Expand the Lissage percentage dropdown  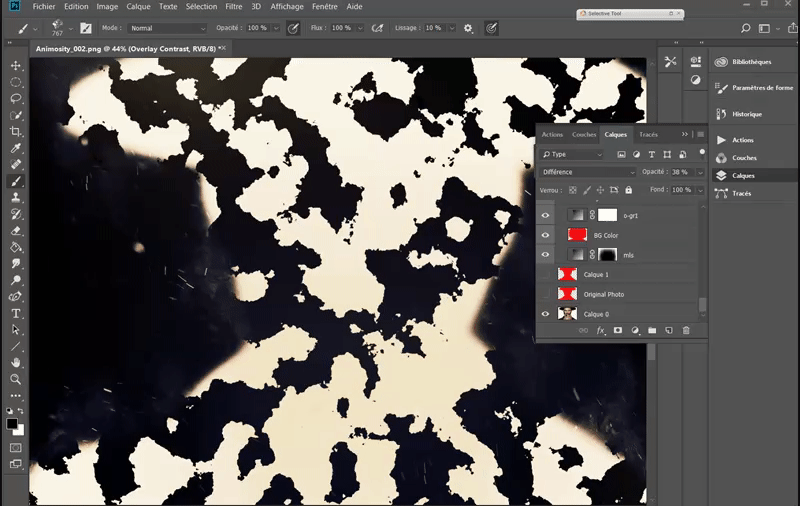pos(452,28)
